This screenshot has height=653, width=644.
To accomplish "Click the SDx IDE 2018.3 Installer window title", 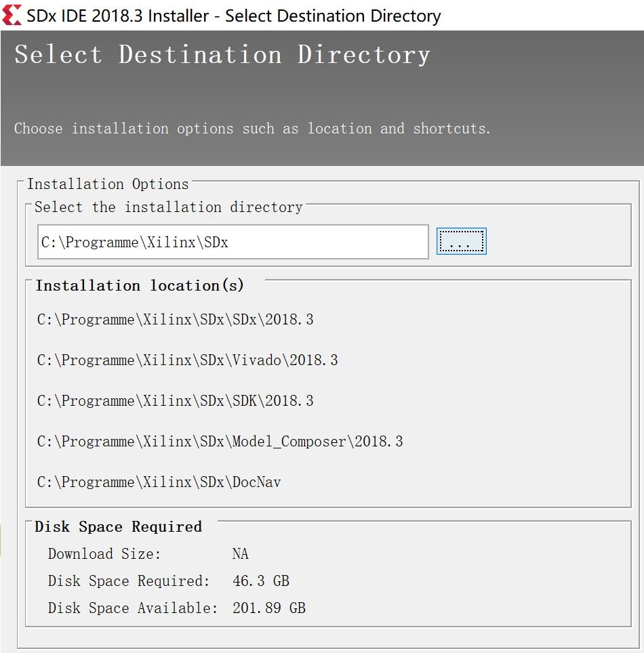I will coord(234,16).
